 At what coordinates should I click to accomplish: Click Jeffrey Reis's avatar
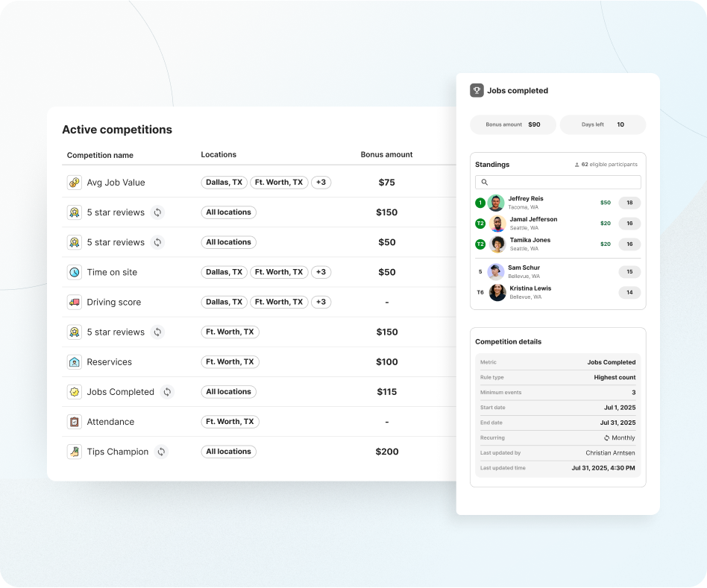point(495,203)
